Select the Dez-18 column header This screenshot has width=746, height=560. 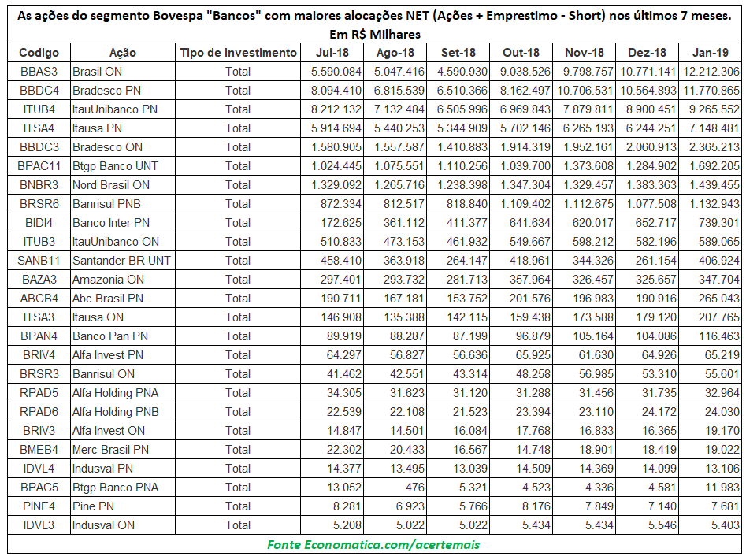coord(647,53)
